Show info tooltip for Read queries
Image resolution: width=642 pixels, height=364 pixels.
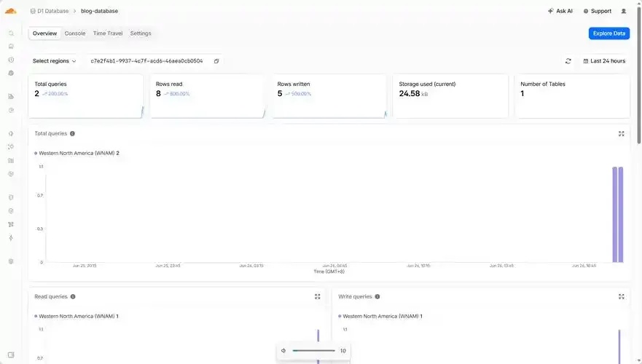(73, 296)
